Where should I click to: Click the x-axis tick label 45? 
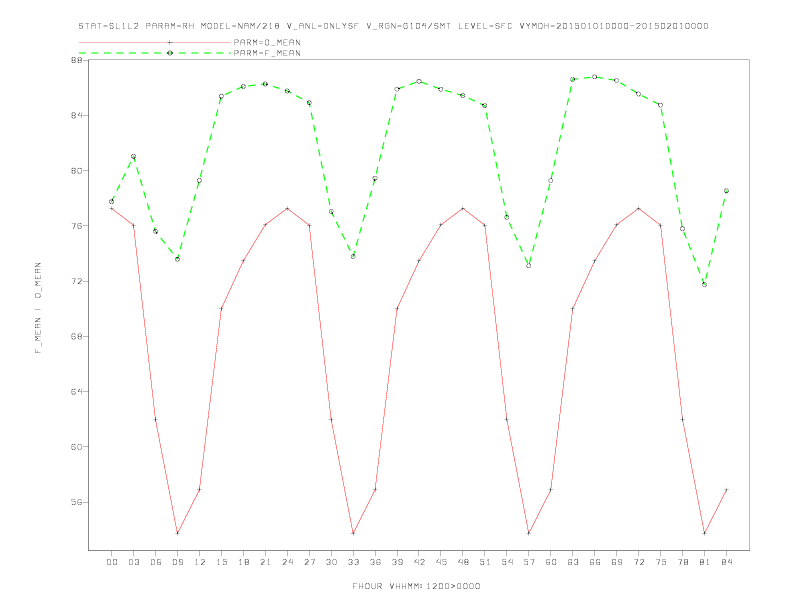point(441,562)
